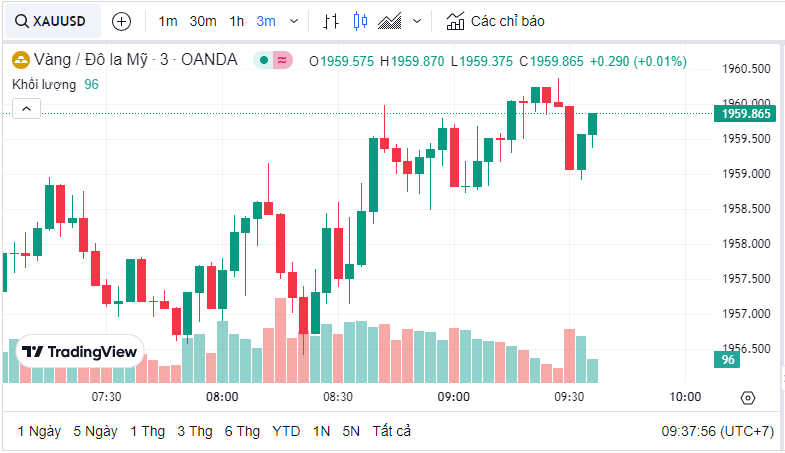Select the bars chart style icon

point(331,21)
